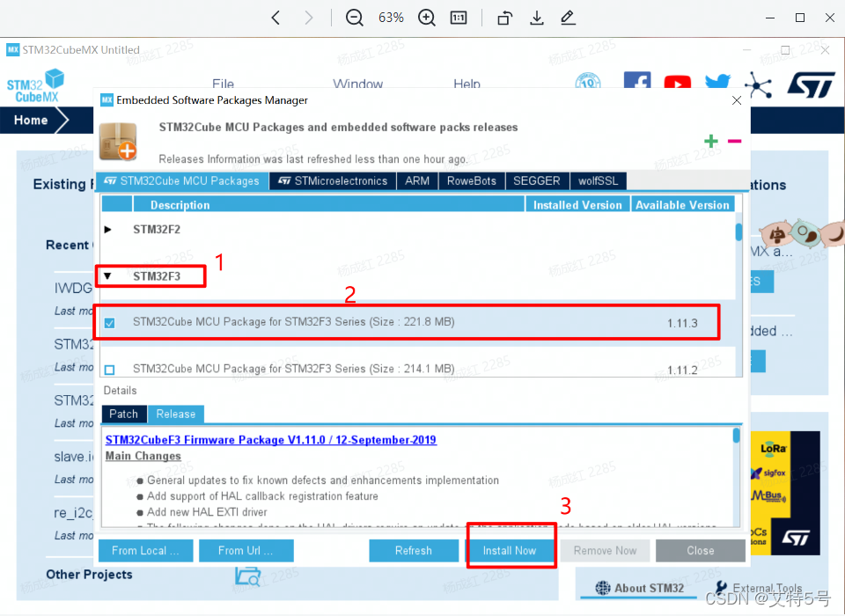Click the green plus expand-all icon
This screenshot has height=616, width=845.
tap(711, 141)
